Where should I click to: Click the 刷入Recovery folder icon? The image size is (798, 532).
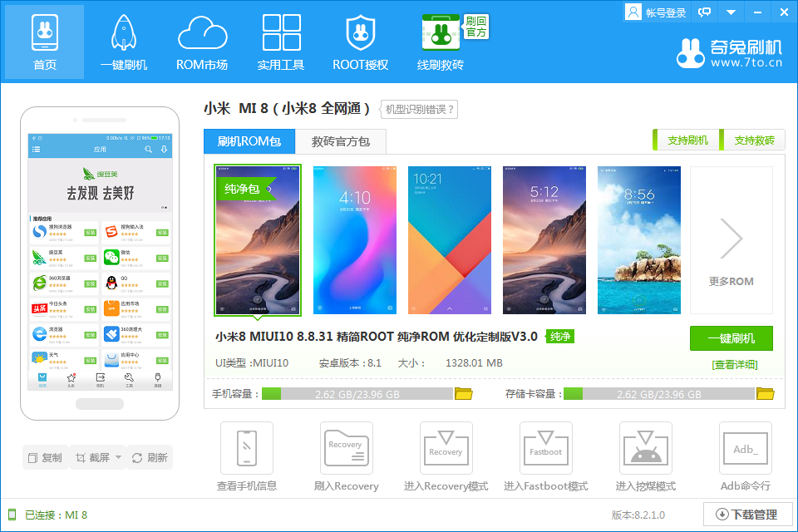346,449
